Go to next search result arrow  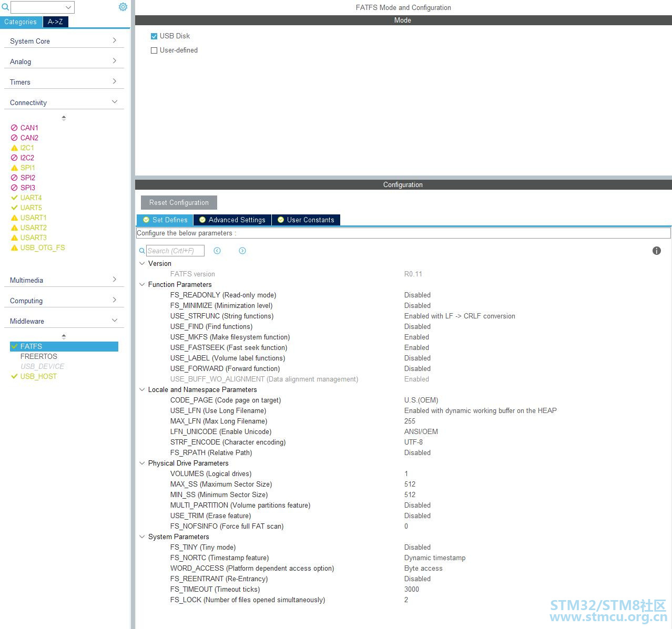click(x=242, y=251)
